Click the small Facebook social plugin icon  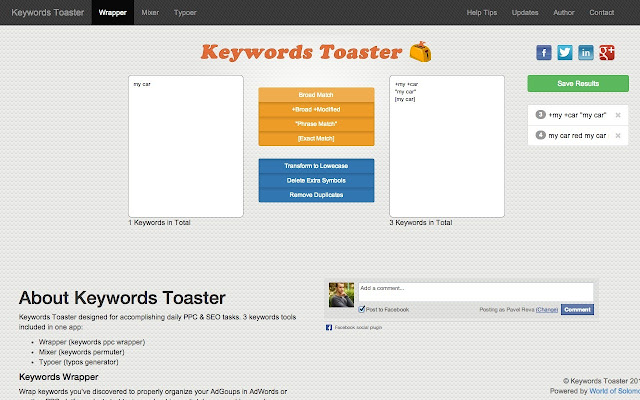[329, 327]
